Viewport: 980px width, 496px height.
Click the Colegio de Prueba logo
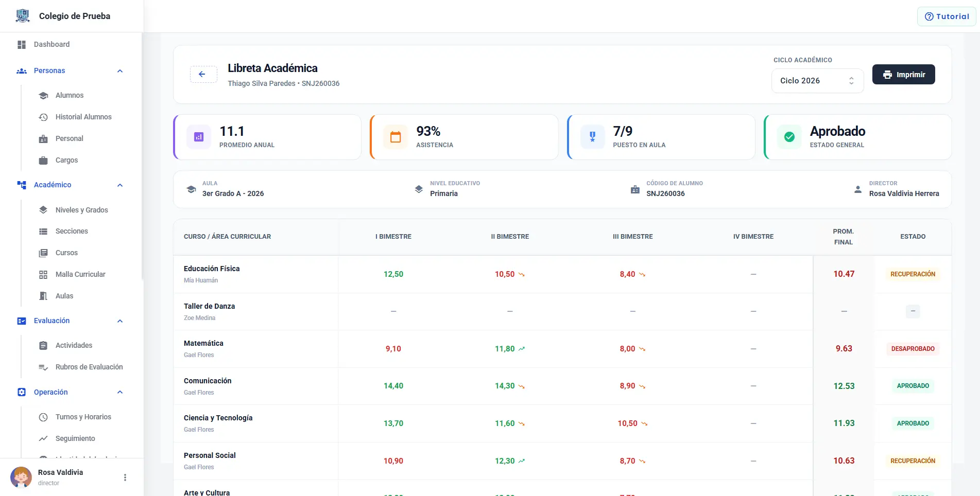click(x=23, y=16)
